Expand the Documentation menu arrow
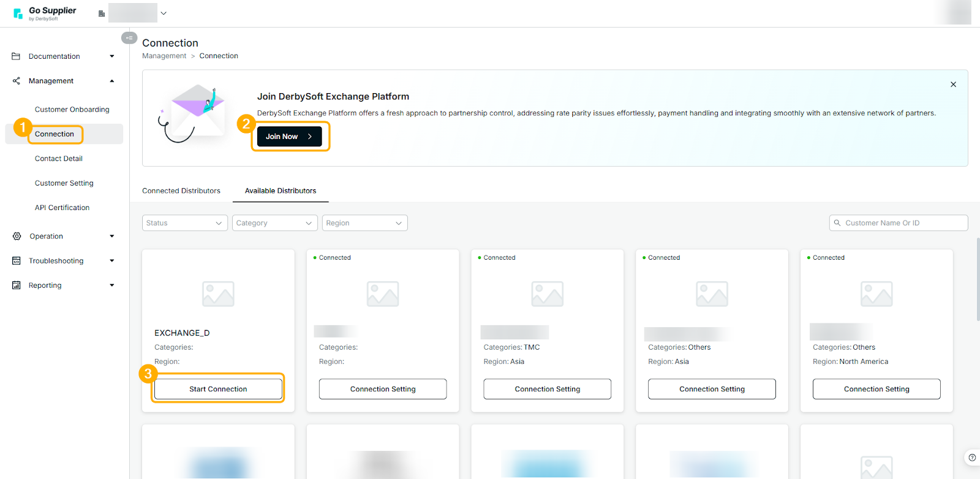This screenshot has width=980, height=479. click(x=112, y=56)
